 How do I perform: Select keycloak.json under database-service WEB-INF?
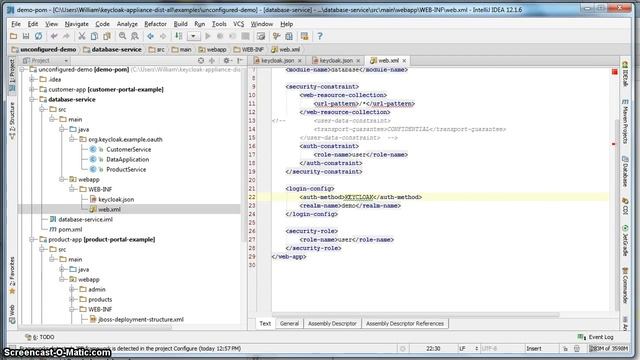click(x=116, y=199)
